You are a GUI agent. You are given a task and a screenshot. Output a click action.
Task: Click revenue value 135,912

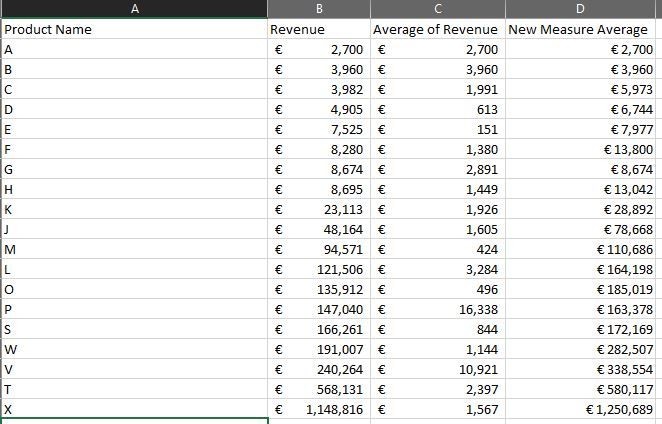(319, 289)
